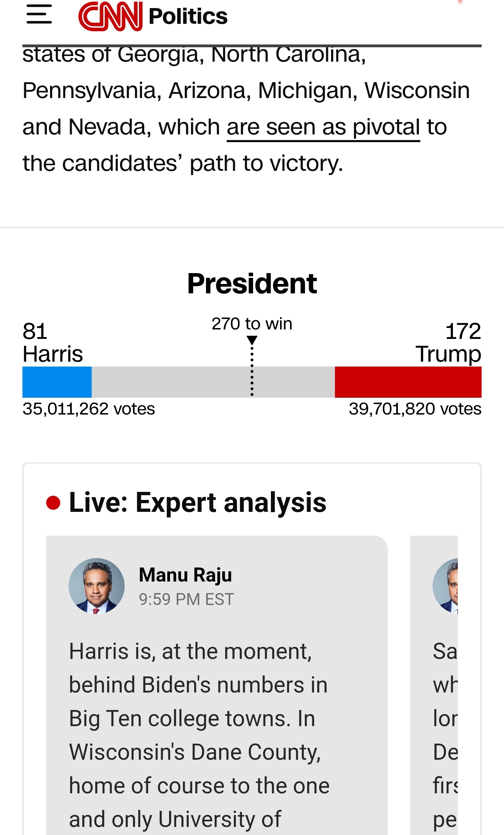Image resolution: width=504 pixels, height=835 pixels.
Task: Tap the CNN logo
Action: tap(110, 16)
